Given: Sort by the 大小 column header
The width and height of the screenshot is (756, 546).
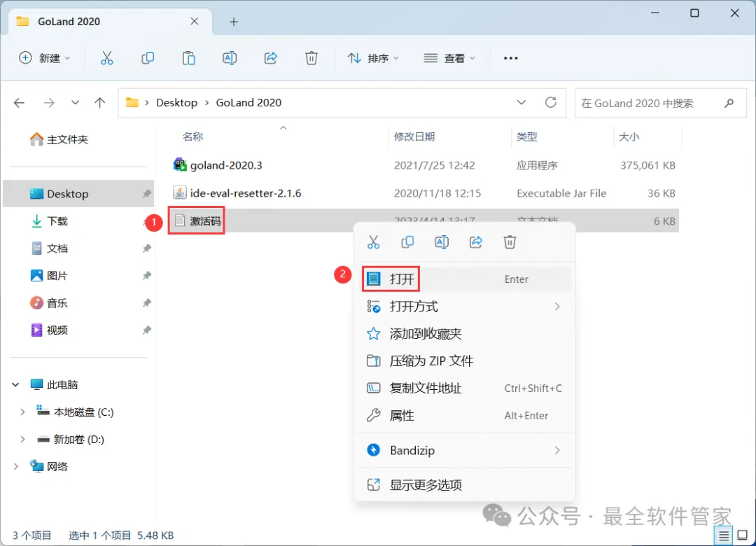Looking at the screenshot, I should [629, 137].
